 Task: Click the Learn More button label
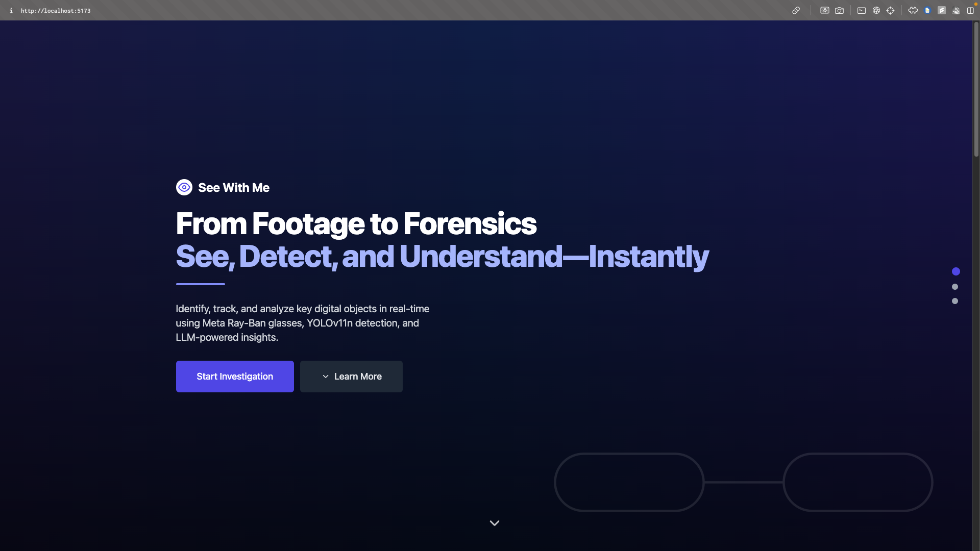coord(358,377)
